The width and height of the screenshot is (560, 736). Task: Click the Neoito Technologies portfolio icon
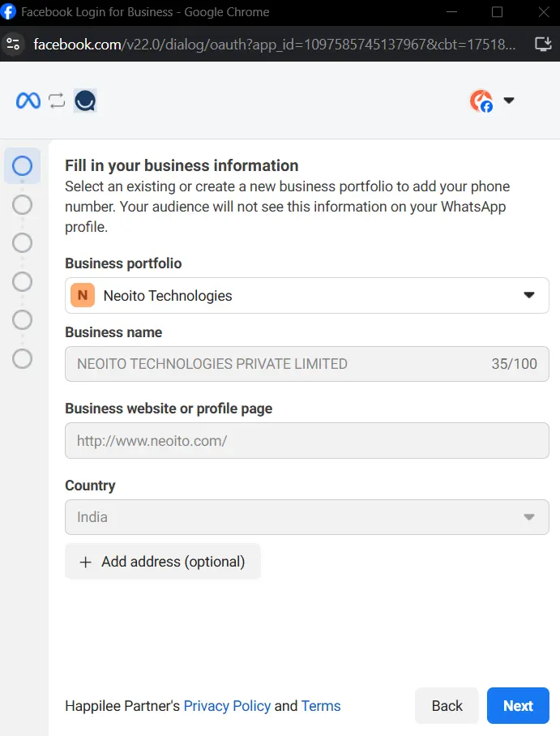81,295
